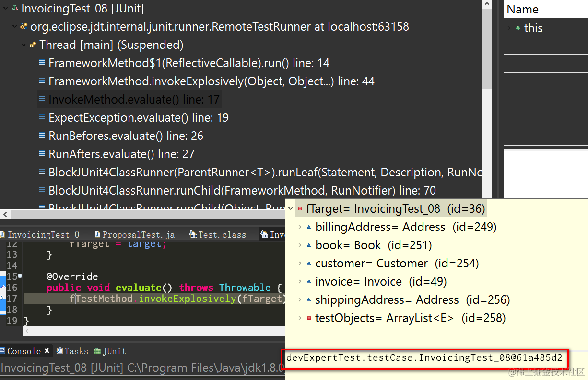Image resolution: width=588 pixels, height=380 pixels.
Task: Click the editor horizontal scrollbar left arrow
Action: tap(27, 331)
